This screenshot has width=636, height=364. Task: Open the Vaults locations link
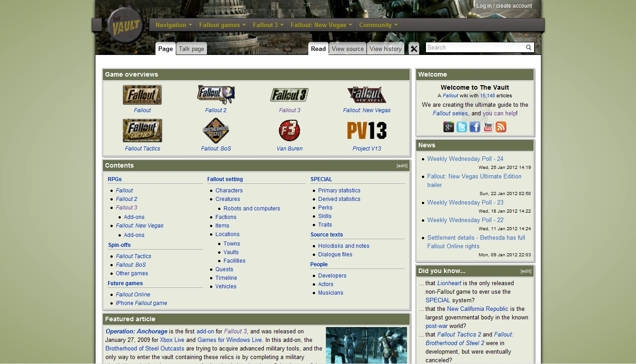click(x=231, y=252)
